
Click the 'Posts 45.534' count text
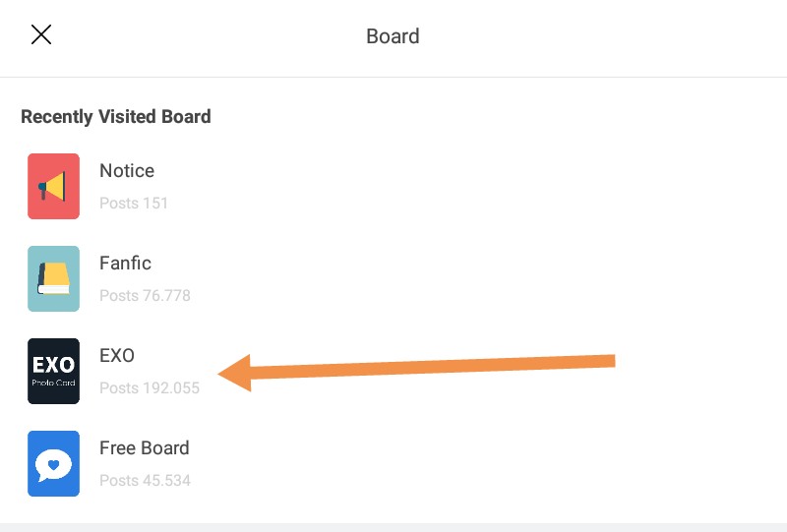pos(145,481)
